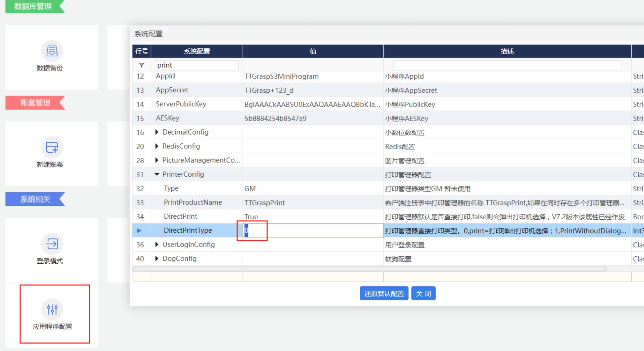
Task: Click the 值 column header
Action: click(x=313, y=51)
